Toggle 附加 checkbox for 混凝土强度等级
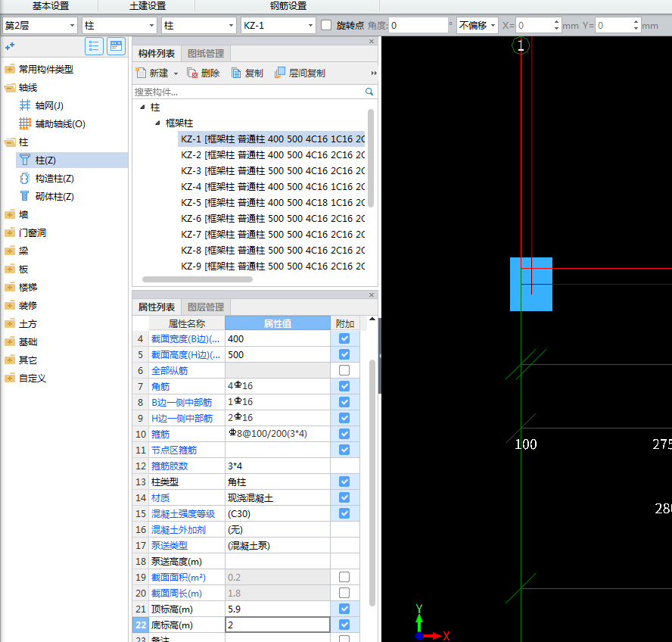This screenshot has width=672, height=642. 344,513
